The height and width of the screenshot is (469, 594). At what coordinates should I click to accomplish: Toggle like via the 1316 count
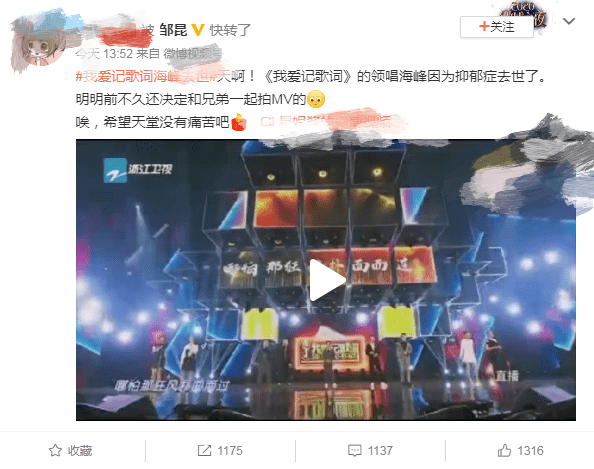530,450
